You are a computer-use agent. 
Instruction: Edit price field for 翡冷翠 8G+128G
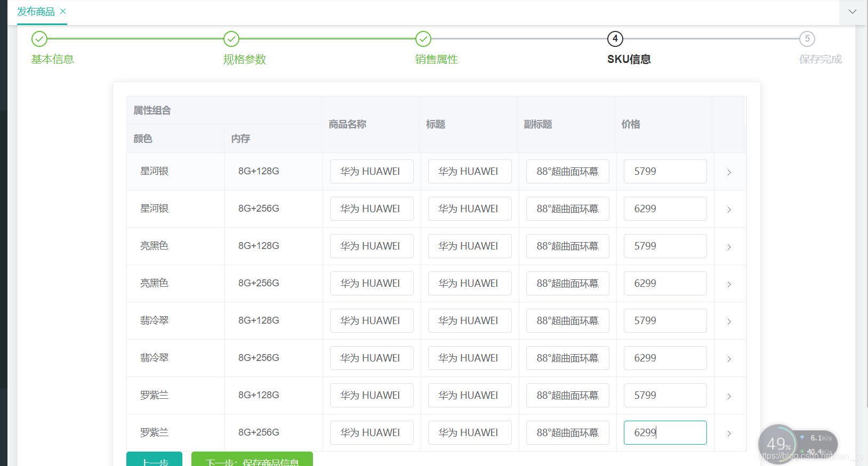[665, 320]
